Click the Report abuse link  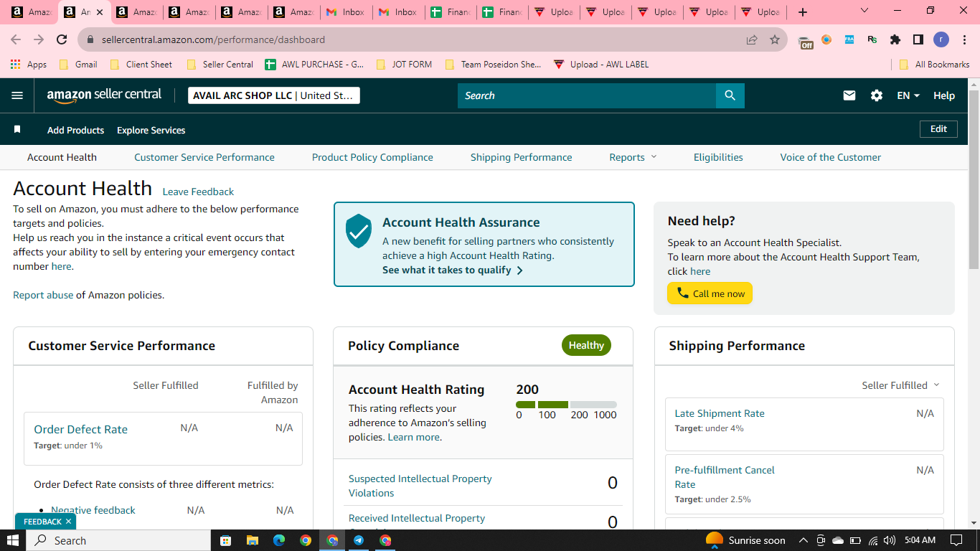coord(43,295)
